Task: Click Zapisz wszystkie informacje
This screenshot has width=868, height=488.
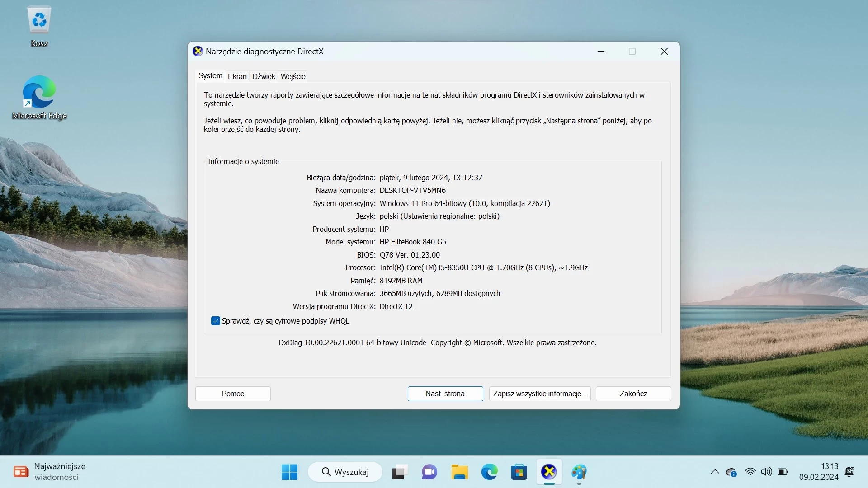Action: [539, 394]
